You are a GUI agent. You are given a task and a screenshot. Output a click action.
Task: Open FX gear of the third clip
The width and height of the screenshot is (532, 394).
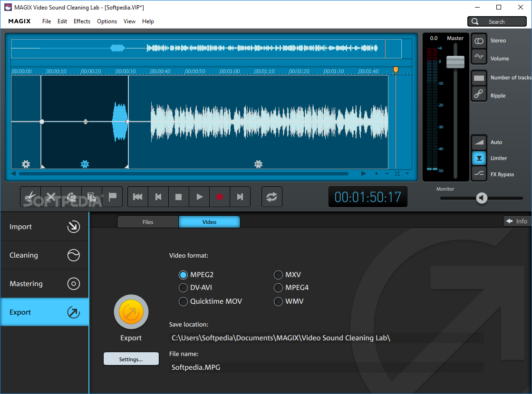coord(258,164)
